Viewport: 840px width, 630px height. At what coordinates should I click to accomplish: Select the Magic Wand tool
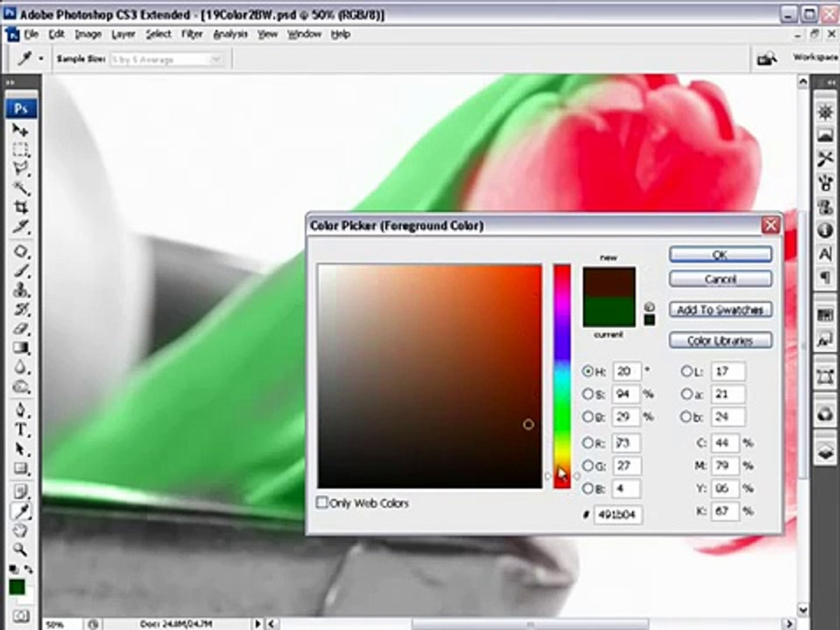(x=20, y=188)
